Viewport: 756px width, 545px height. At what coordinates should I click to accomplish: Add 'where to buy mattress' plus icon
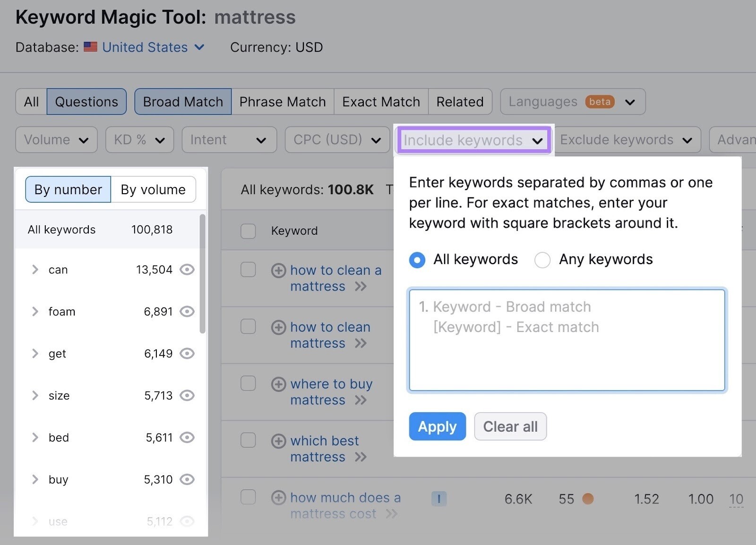[278, 384]
